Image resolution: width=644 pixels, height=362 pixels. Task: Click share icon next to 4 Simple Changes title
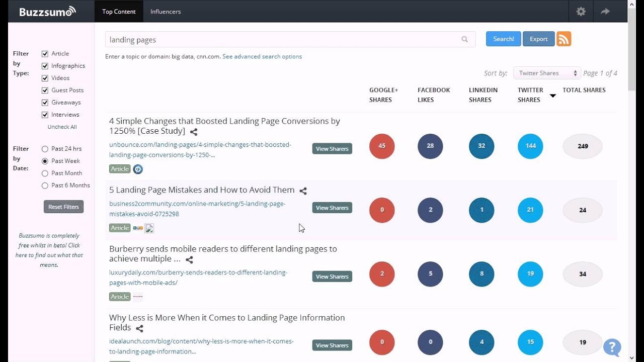(x=194, y=132)
